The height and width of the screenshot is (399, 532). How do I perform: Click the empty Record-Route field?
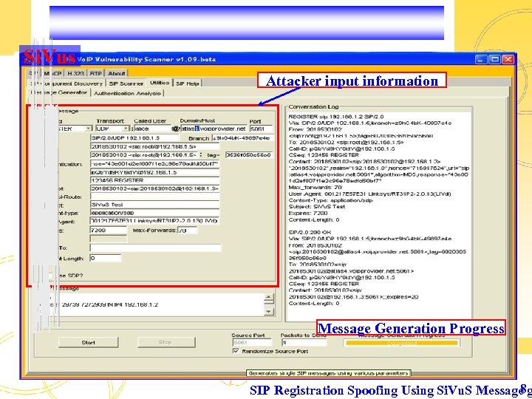154,197
